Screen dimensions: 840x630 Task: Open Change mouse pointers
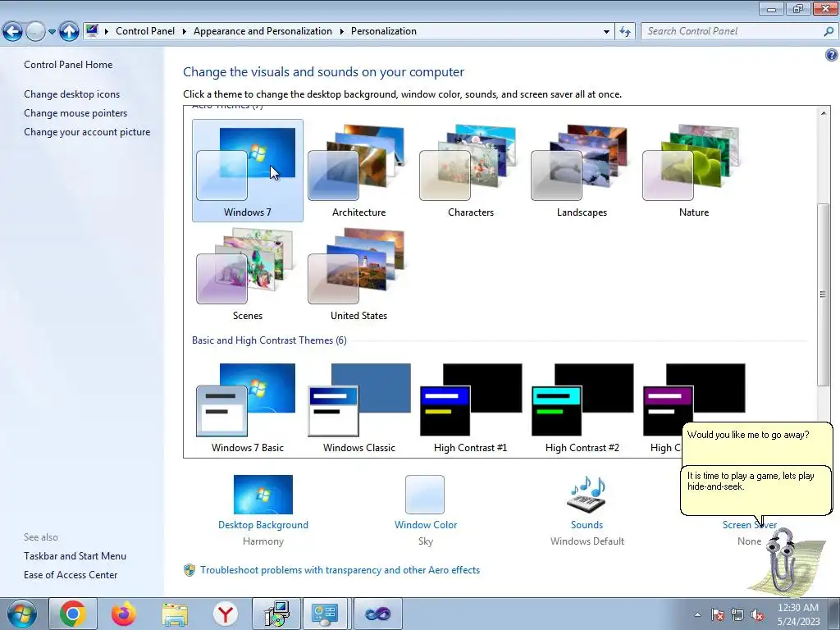pyautogui.click(x=75, y=113)
